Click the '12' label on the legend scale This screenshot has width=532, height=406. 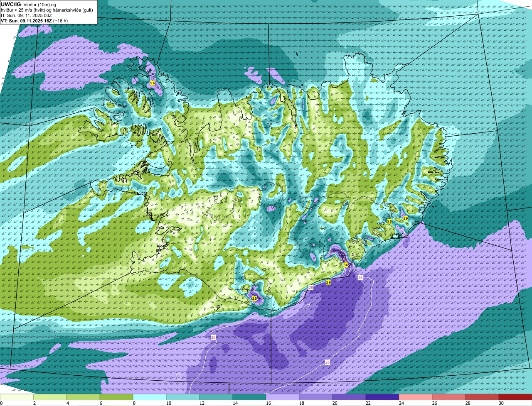[x=201, y=404]
